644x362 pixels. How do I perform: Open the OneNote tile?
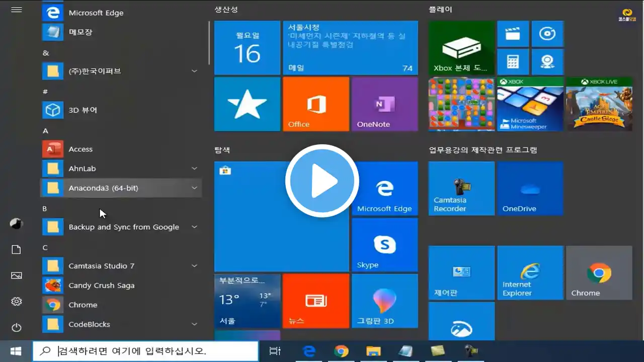(x=384, y=104)
